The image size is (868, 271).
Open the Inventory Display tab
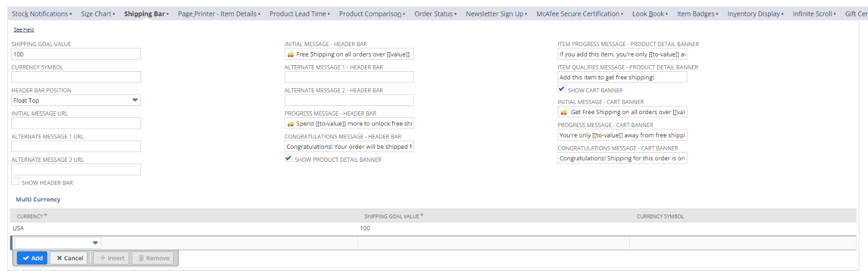[x=754, y=14]
